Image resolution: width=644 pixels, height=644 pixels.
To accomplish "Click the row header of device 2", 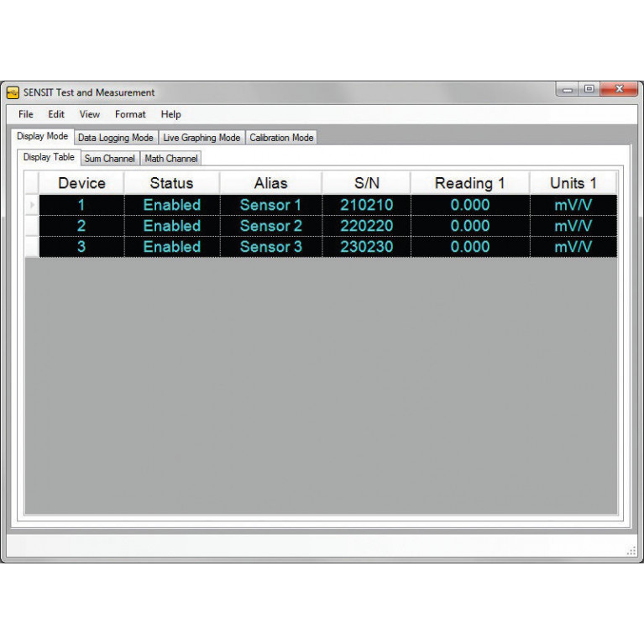I will (x=32, y=226).
